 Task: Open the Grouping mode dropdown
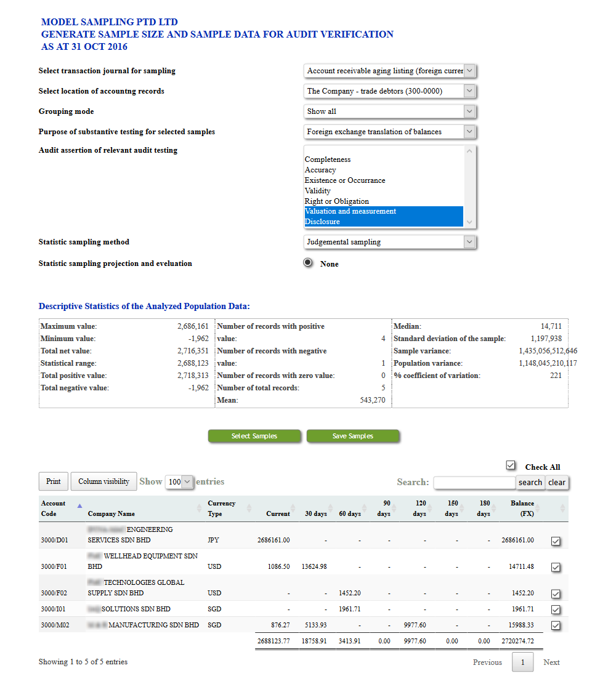click(x=391, y=111)
